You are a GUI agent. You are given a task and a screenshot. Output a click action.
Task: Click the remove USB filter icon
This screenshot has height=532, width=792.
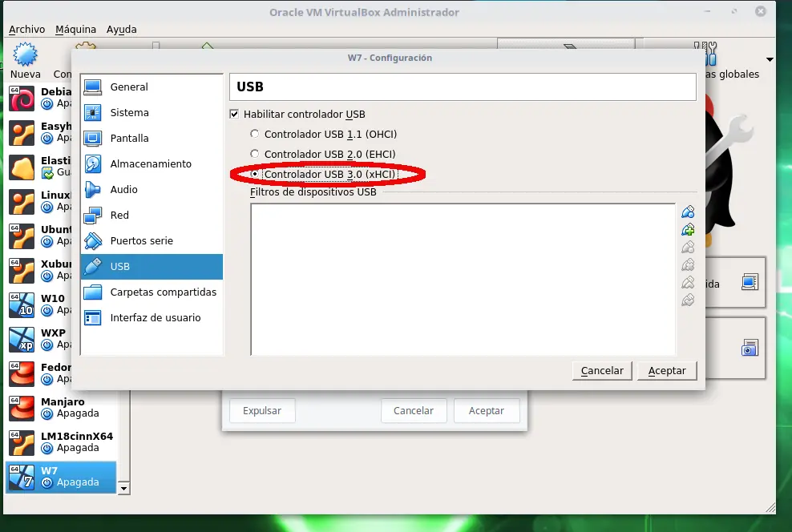click(x=688, y=265)
